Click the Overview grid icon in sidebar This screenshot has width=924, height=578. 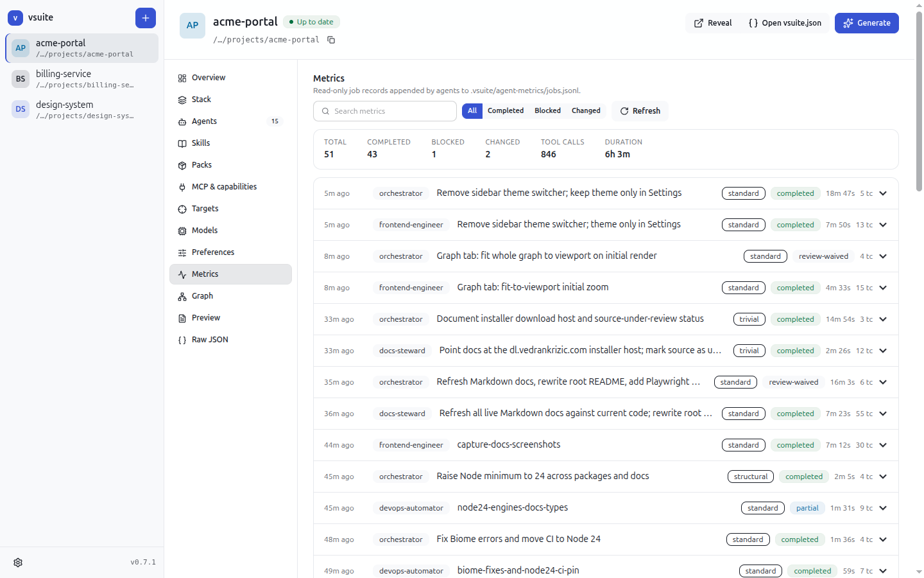[182, 78]
